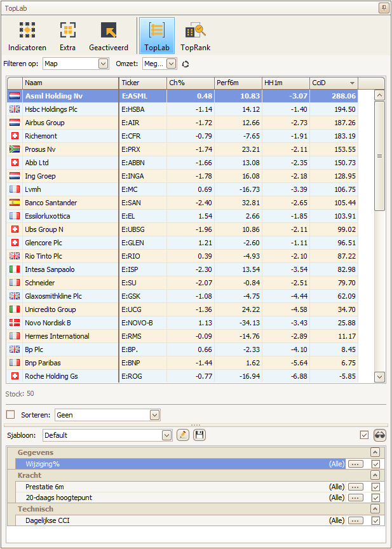Open the Sjabloon Default dropdown
The width and height of the screenshot is (392, 549).
coord(166,435)
